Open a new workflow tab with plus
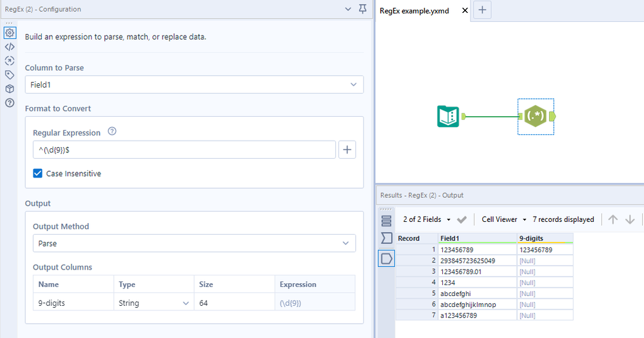Viewport: 644px width, 338px height. click(482, 10)
